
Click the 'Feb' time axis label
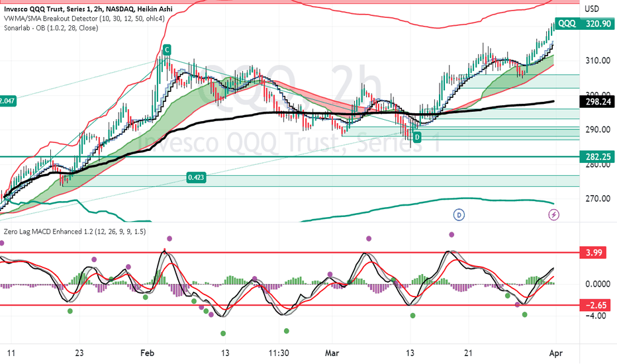click(147, 353)
